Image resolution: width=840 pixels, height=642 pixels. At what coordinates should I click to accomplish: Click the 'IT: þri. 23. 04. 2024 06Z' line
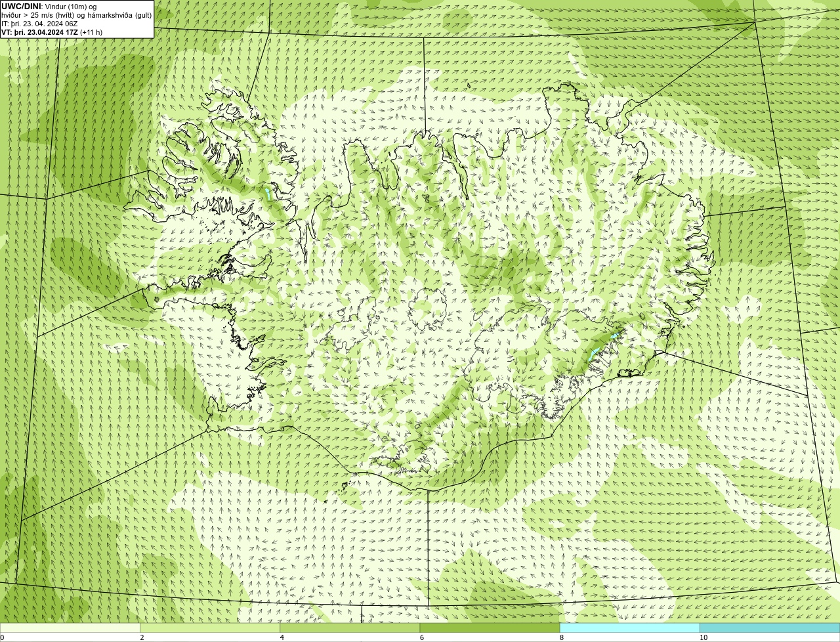pyautogui.click(x=39, y=24)
